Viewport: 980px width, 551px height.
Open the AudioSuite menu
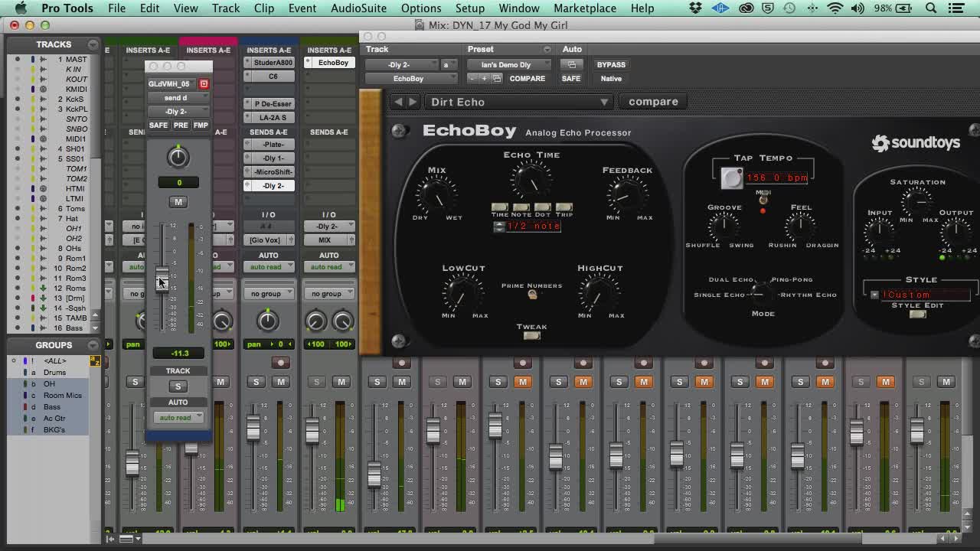click(358, 8)
